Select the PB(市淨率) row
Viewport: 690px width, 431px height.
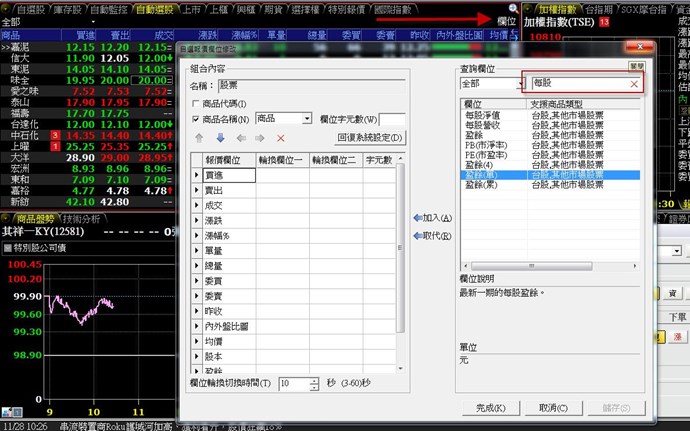550,145
